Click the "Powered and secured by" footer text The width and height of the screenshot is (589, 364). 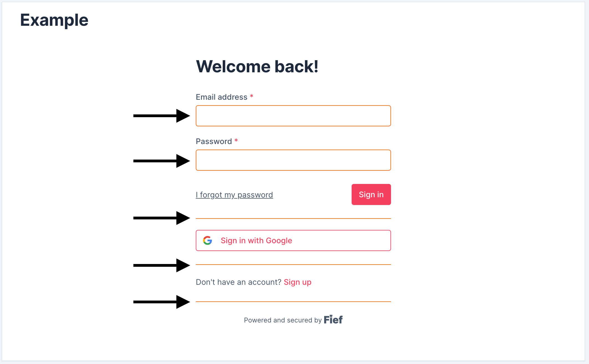(283, 320)
